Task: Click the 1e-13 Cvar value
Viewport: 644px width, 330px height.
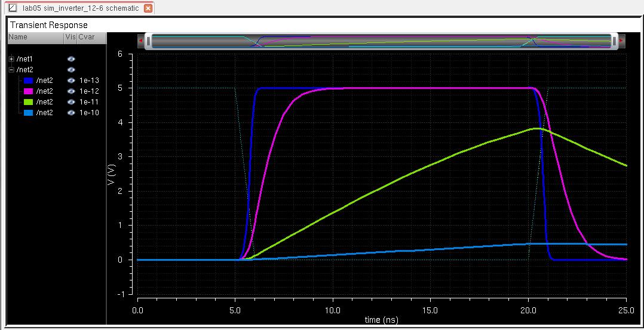Action: click(x=89, y=81)
